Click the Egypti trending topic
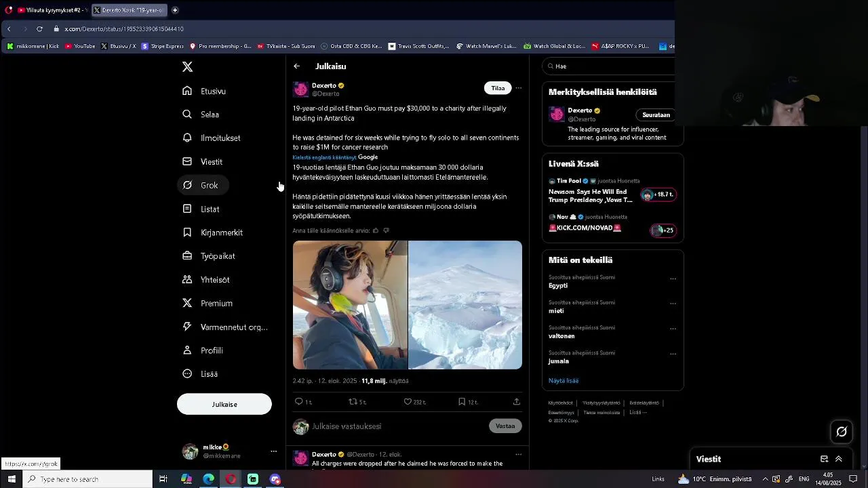The image size is (868, 488). (x=558, y=286)
